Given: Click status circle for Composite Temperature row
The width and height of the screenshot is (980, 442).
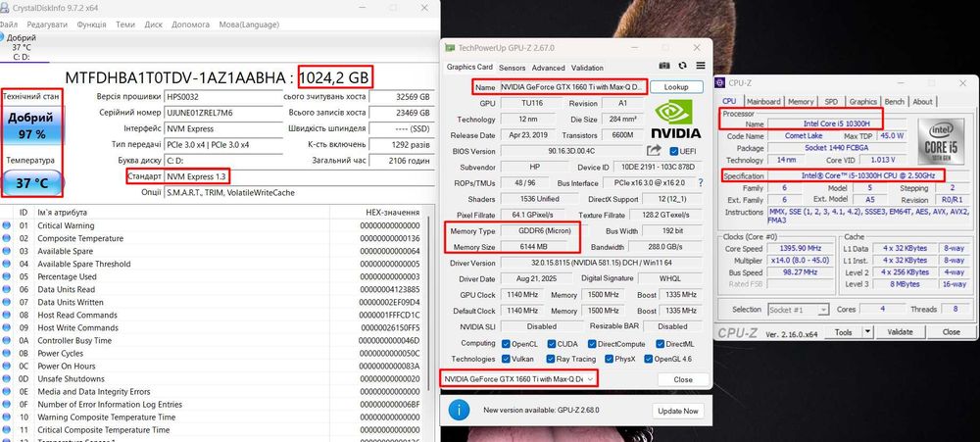Looking at the screenshot, I should 7,238.
